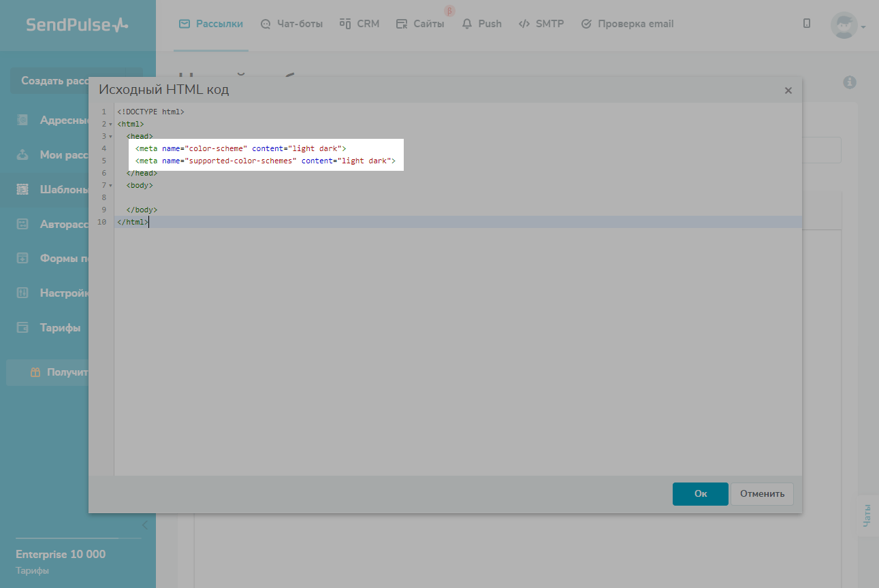Go to the Push tab
The height and width of the screenshot is (588, 879).
tap(481, 24)
